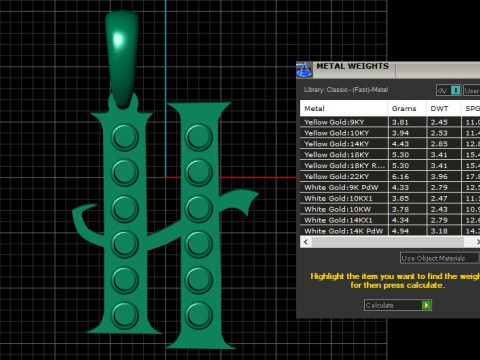480x360 pixels.
Task: Click the METAL WEIGHTS panel title
Action: [x=353, y=66]
